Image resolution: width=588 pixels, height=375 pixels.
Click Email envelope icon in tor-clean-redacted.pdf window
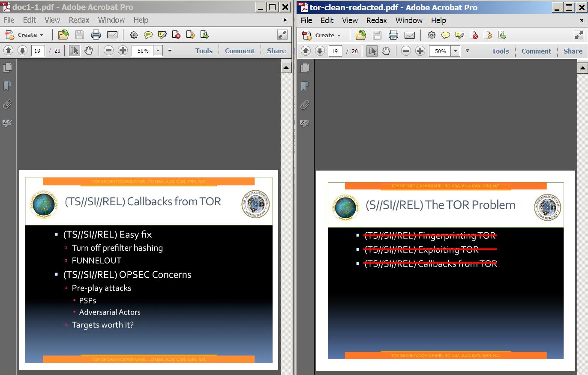[x=410, y=35]
